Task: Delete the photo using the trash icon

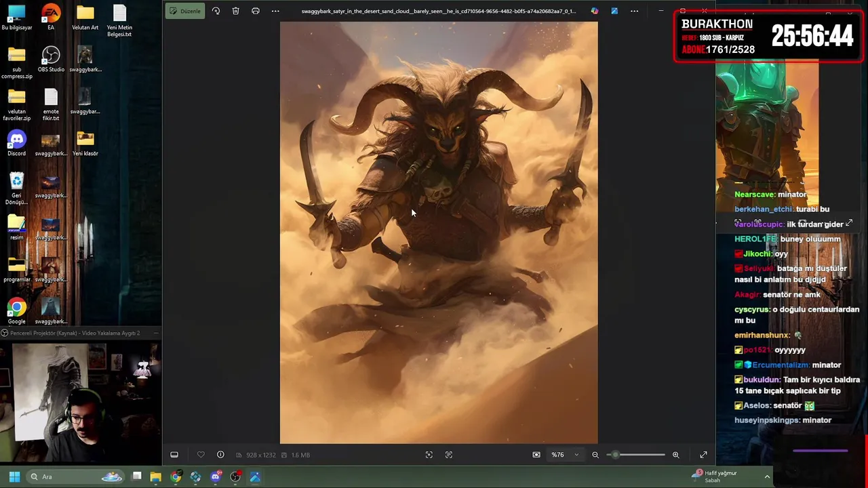Action: 235,11
